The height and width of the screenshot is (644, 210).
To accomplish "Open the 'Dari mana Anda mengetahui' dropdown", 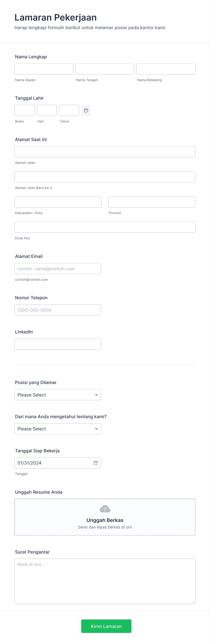I will point(58,429).
